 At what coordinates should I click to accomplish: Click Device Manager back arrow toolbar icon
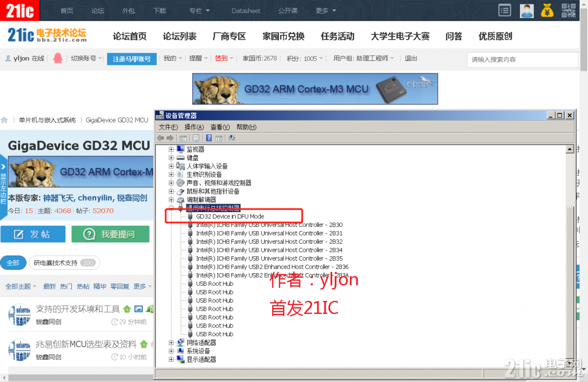click(x=161, y=138)
